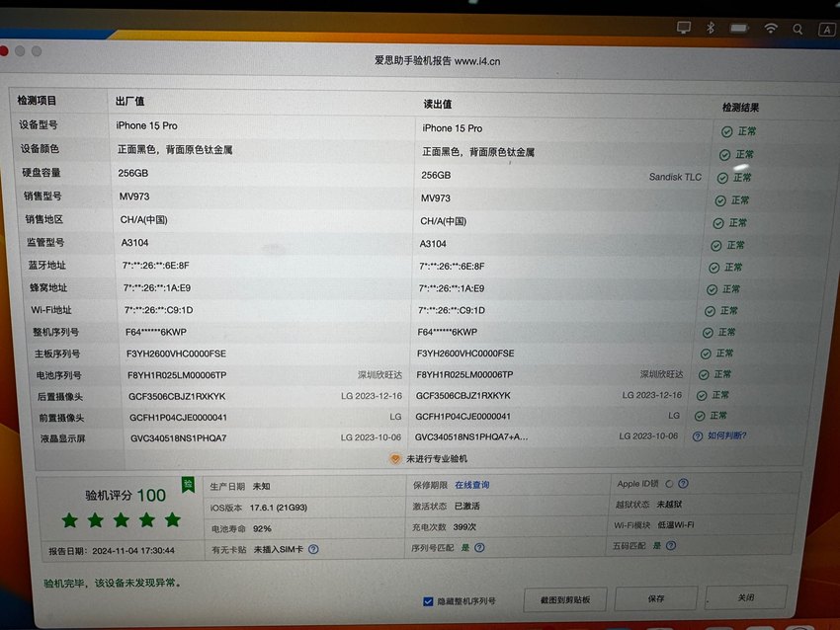Image resolution: width=840 pixels, height=630 pixels.
Task: Click the check icon in 蜂窝地址 row
Action: [712, 289]
